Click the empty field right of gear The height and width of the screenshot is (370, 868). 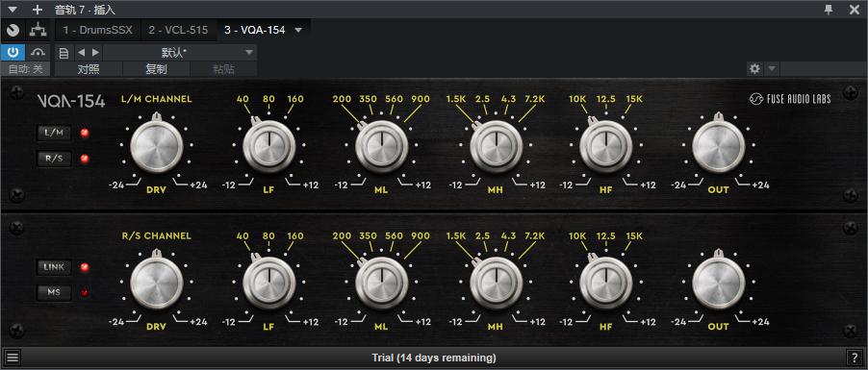pos(823,68)
